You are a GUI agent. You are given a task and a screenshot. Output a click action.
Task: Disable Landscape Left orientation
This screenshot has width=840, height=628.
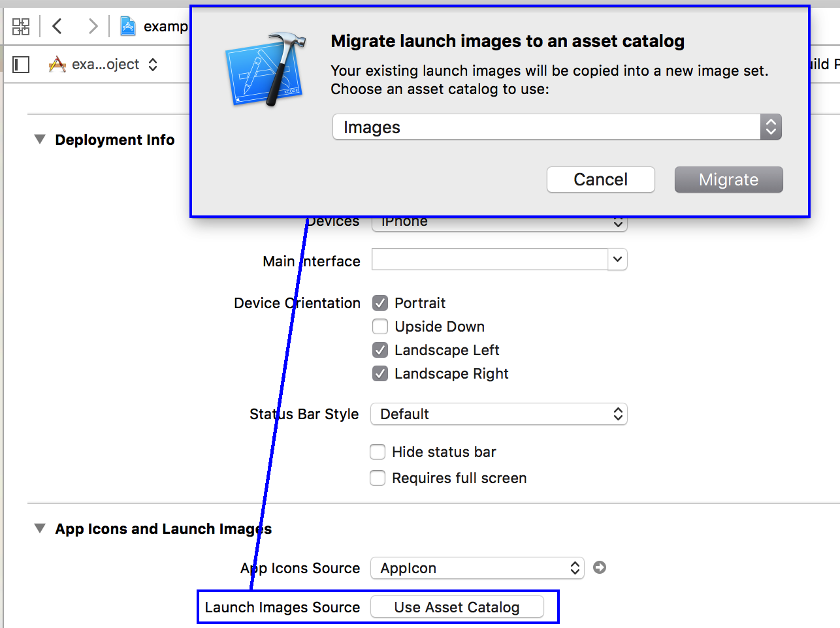pyautogui.click(x=380, y=350)
